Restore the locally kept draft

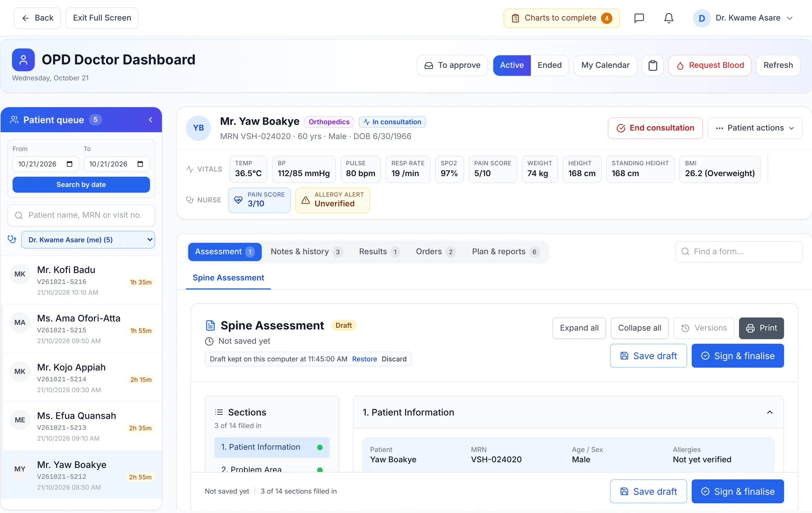tap(364, 359)
